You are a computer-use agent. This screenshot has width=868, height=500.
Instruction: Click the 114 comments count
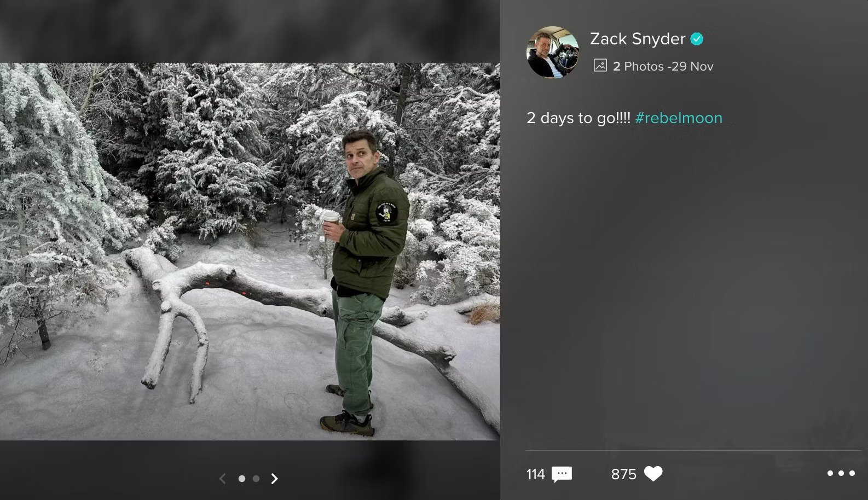pos(536,474)
